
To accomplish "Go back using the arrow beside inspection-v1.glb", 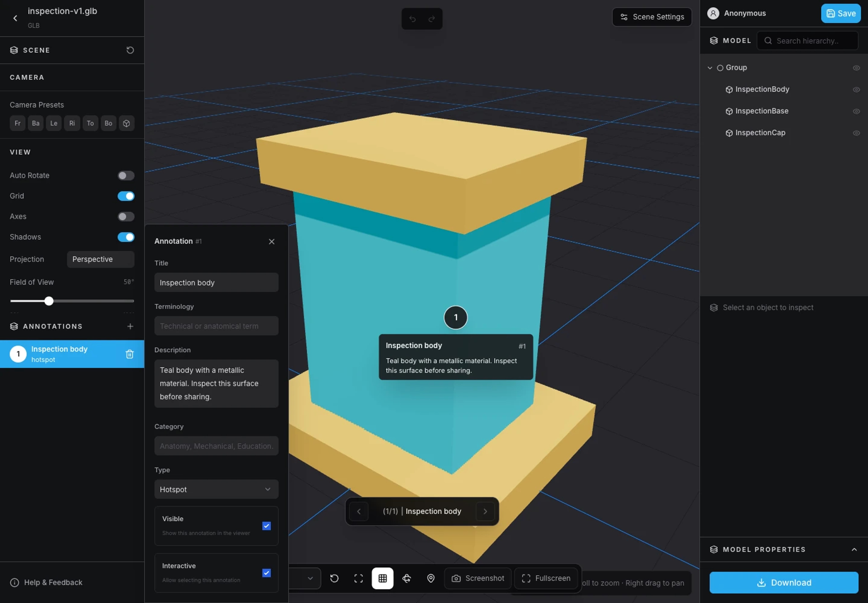I will 15,18.
